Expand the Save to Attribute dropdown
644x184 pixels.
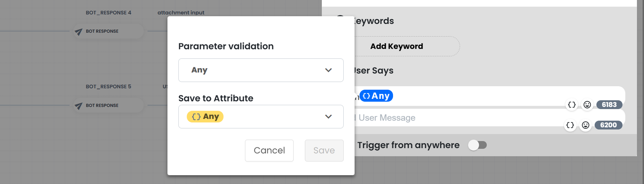pyautogui.click(x=261, y=116)
